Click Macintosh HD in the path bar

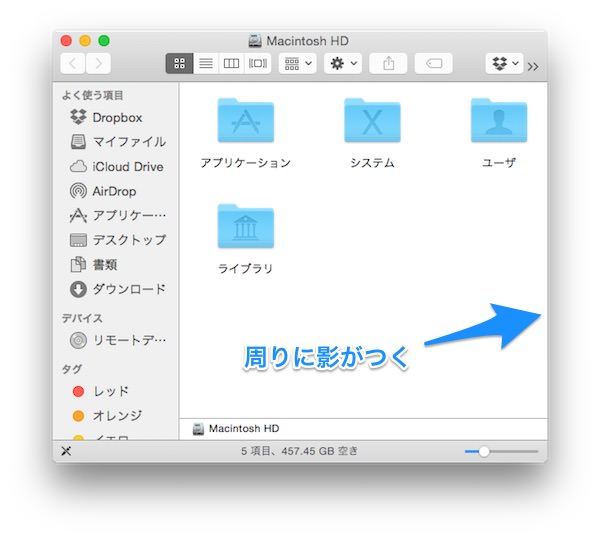point(236,429)
